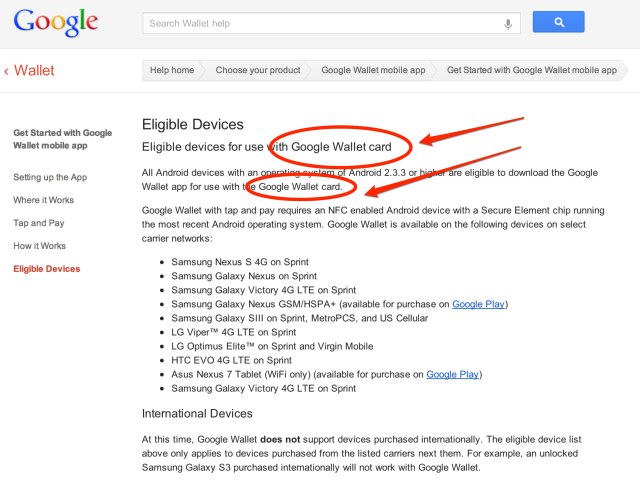Click Get Started with Google Wallet breadcrumb

531,71
